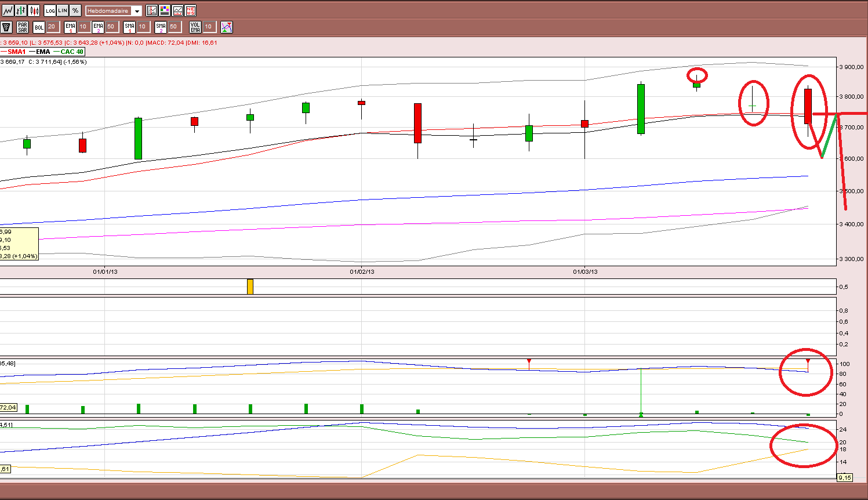
Task: Click the 3 700,00 price axis label
Action: [x=852, y=127]
